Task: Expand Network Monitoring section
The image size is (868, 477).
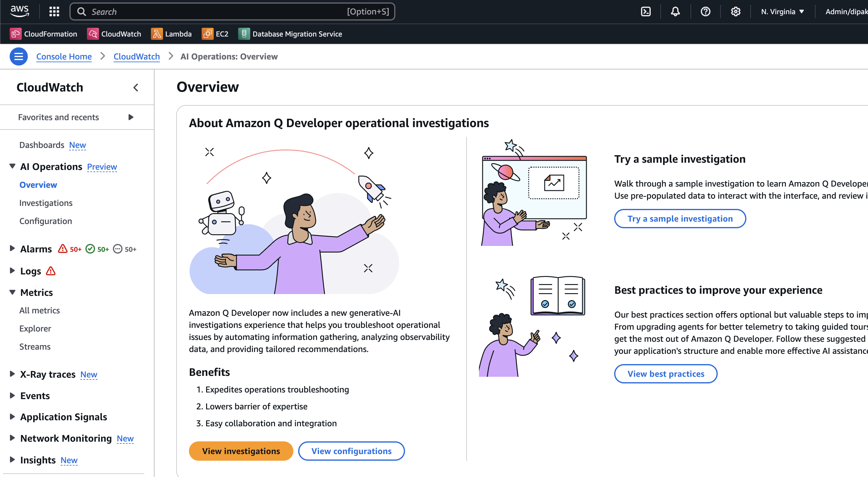Action: pos(12,438)
